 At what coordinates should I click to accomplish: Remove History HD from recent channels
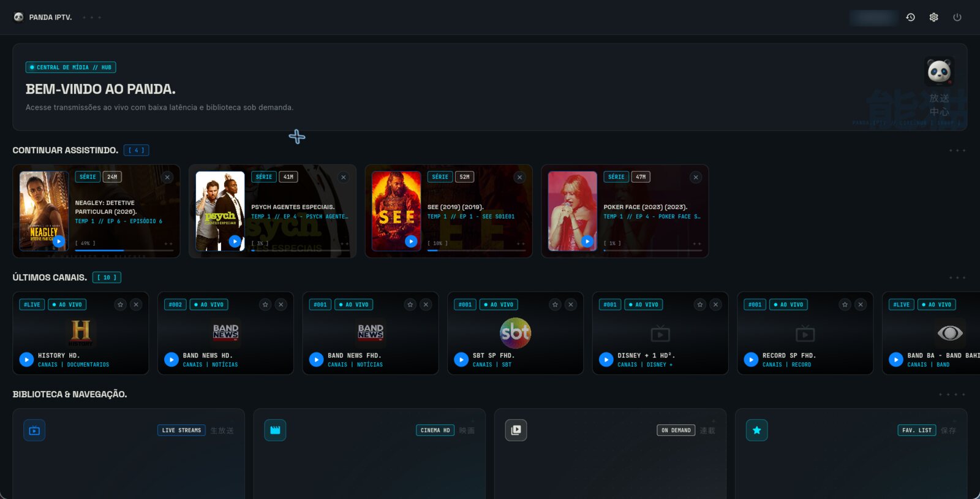tap(136, 305)
